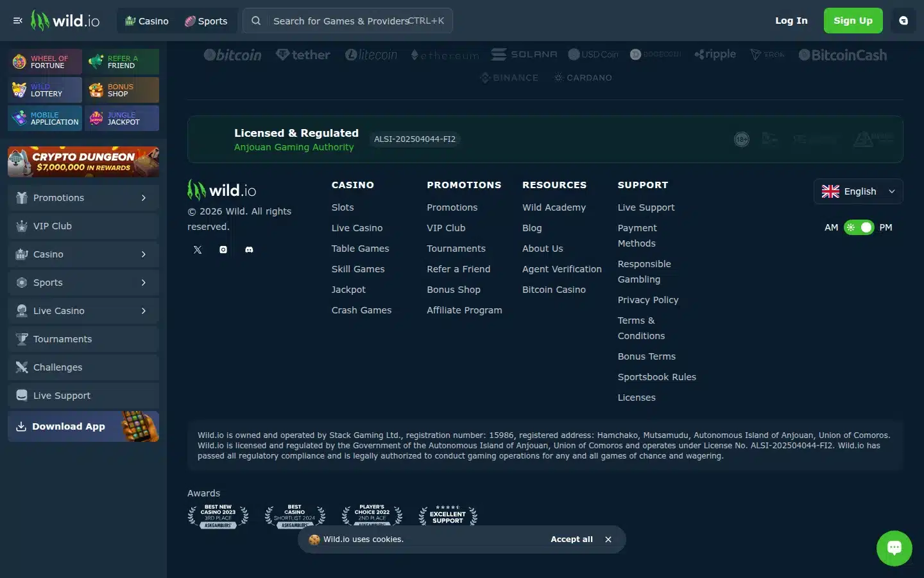Open the Licenses footer link
This screenshot has width=924, height=578.
coord(637,398)
